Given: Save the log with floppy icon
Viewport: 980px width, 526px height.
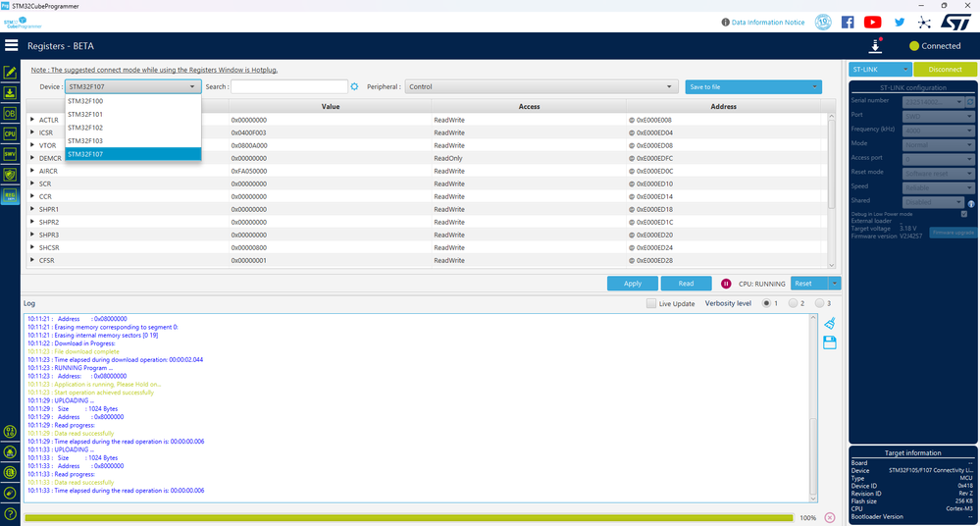Looking at the screenshot, I should 829,342.
